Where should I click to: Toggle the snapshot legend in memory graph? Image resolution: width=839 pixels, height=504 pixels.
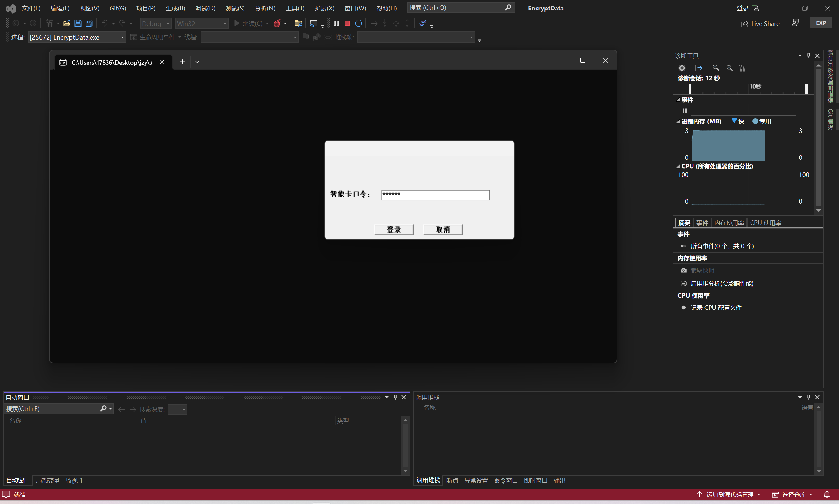pyautogui.click(x=739, y=121)
